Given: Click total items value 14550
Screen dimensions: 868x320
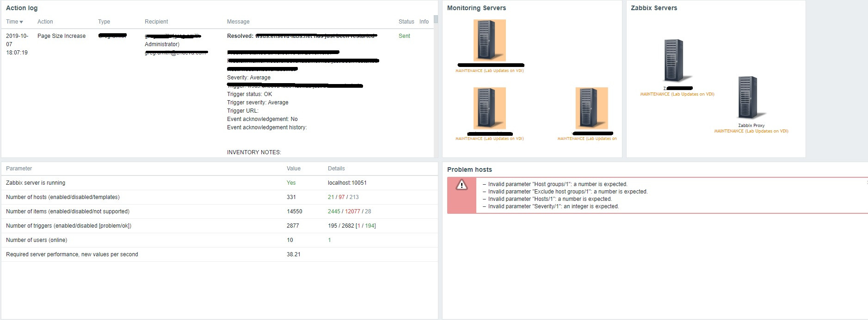Looking at the screenshot, I should tap(295, 211).
